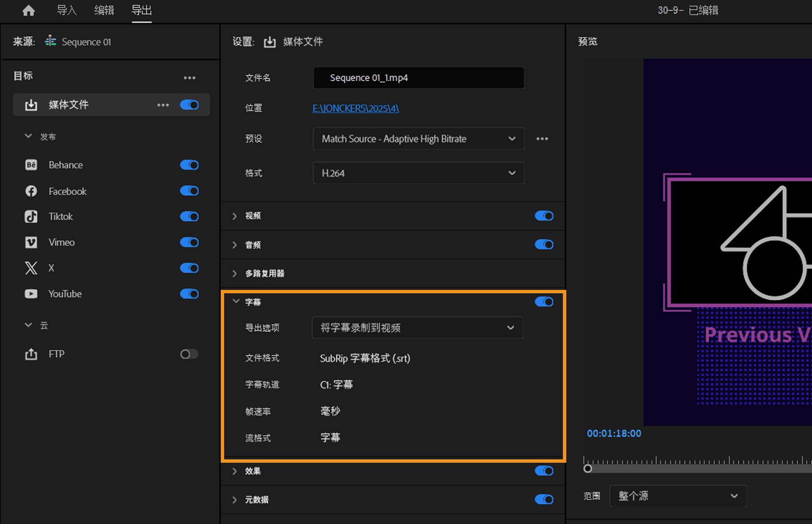Click the Facebook icon in the publish list
The width and height of the screenshot is (812, 524).
point(31,191)
